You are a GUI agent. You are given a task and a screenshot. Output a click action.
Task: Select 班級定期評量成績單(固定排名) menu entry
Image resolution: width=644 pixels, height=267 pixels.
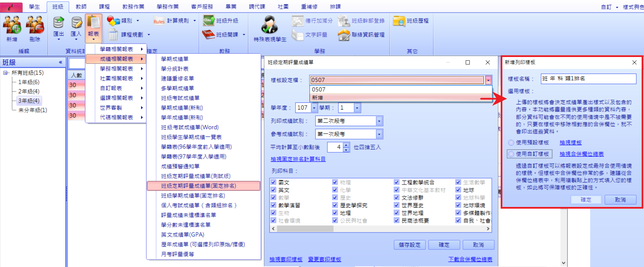pyautogui.click(x=203, y=186)
